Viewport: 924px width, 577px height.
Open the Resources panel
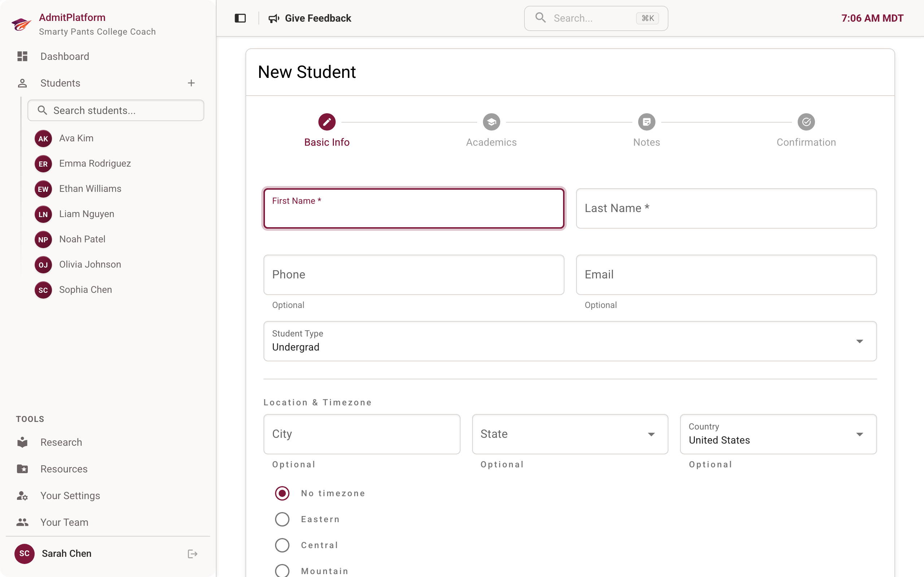tap(64, 468)
